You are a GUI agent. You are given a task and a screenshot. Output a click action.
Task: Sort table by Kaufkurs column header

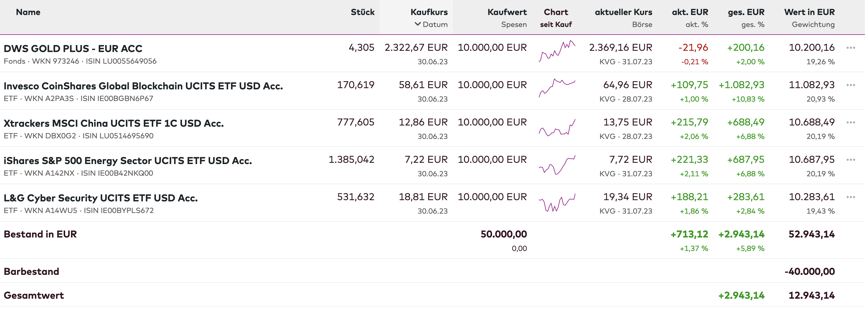click(x=428, y=12)
